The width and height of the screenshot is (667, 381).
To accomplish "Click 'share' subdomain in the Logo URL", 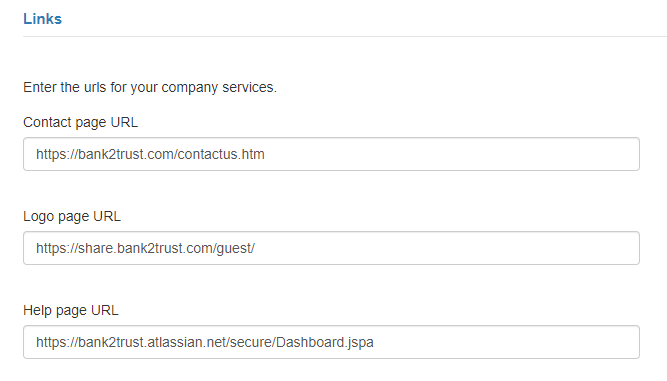I will click(x=96, y=248).
